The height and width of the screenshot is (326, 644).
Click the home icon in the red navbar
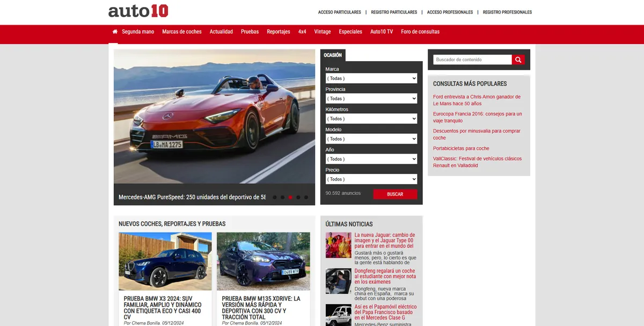(x=115, y=32)
